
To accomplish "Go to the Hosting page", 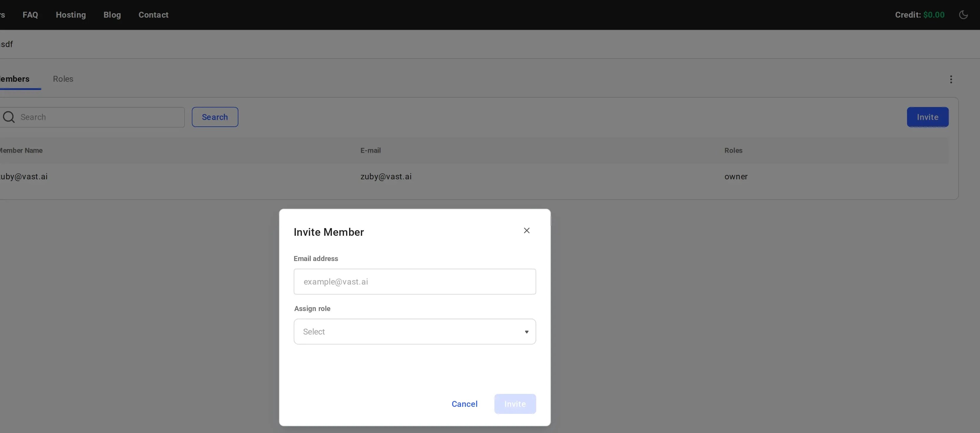I will pos(71,15).
